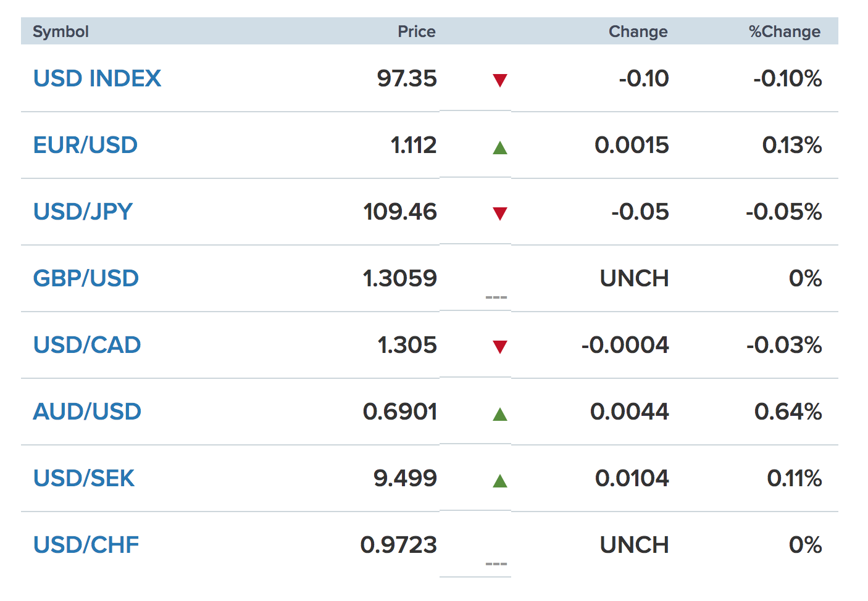Click the unchanged dashes icon for GBP/USD

pyautogui.click(x=496, y=297)
